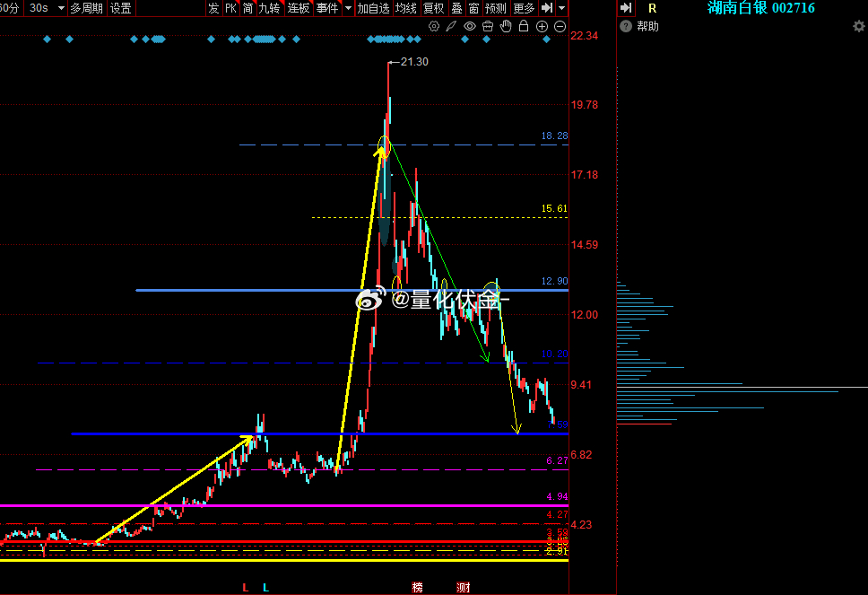
Task: Open 设置 settings menu
Action: 121,8
